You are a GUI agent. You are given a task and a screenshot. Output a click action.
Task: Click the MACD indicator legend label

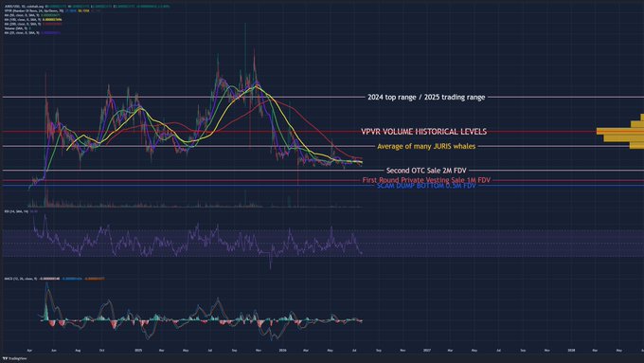click(x=21, y=279)
